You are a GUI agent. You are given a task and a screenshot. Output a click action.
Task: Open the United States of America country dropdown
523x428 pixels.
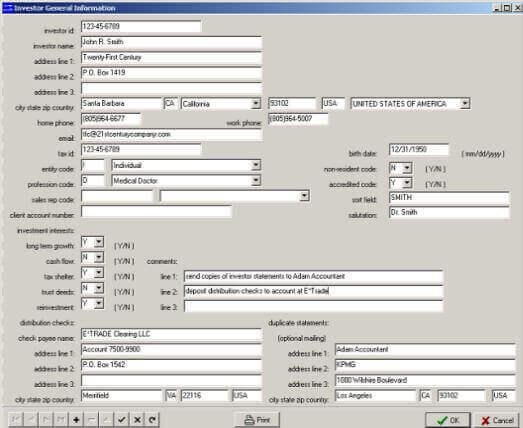pos(465,104)
